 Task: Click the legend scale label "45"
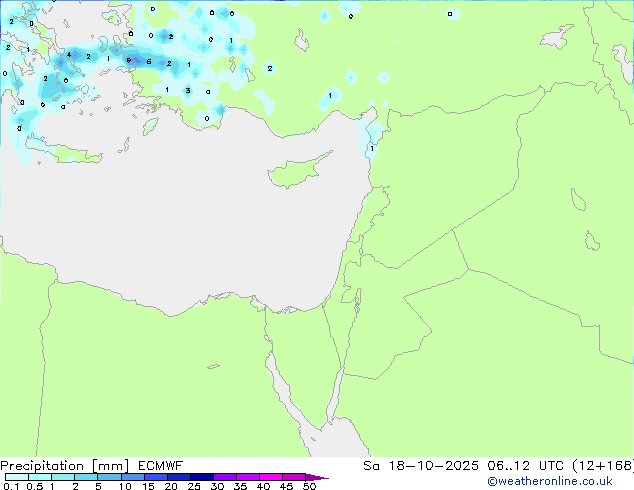coord(286,486)
